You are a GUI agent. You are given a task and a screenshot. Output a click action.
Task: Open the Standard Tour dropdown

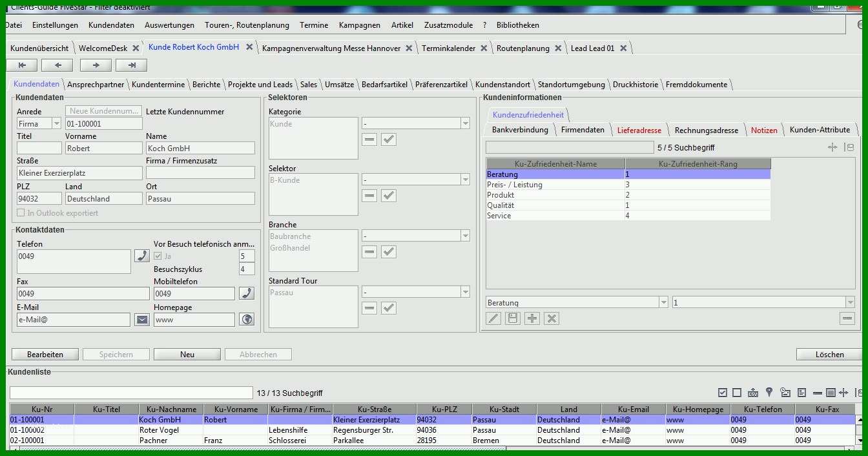pos(465,292)
